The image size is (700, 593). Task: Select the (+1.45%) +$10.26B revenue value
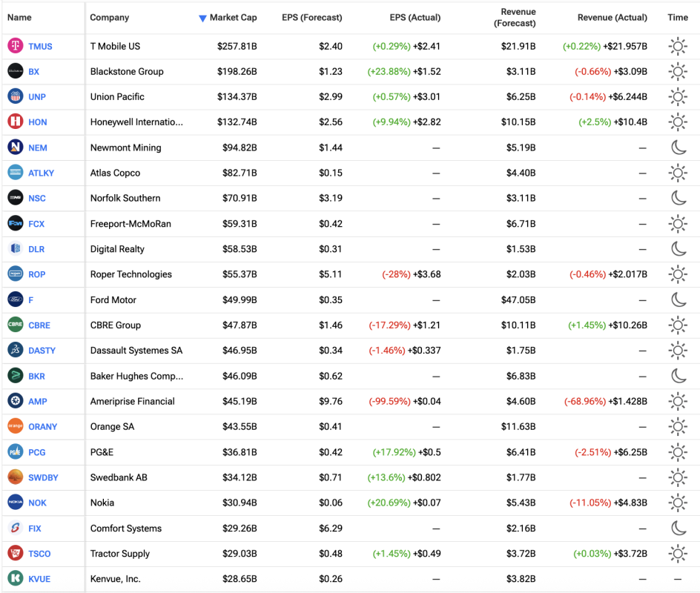[x=607, y=325]
